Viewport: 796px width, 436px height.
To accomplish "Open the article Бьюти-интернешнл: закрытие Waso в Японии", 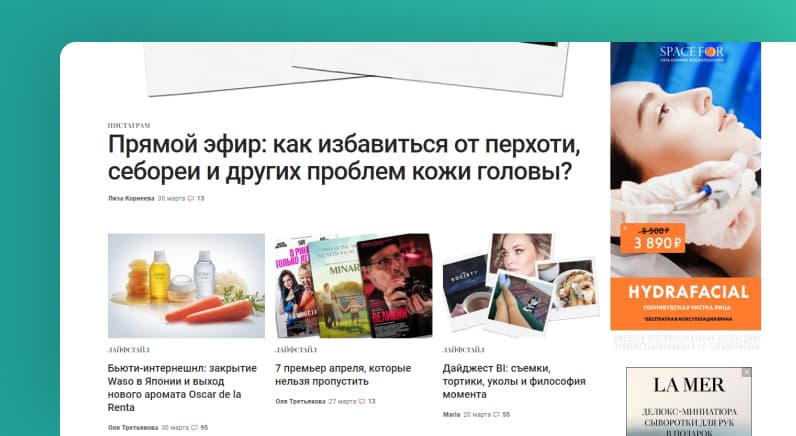I will point(182,388).
